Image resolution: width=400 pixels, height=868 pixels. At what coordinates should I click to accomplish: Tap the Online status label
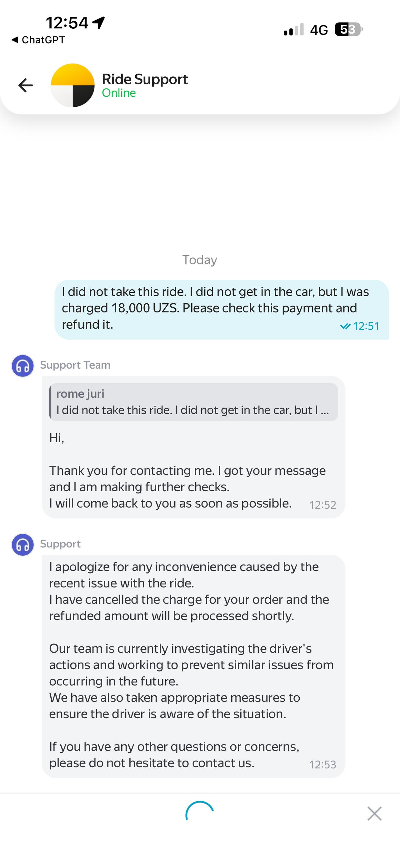pos(119,93)
